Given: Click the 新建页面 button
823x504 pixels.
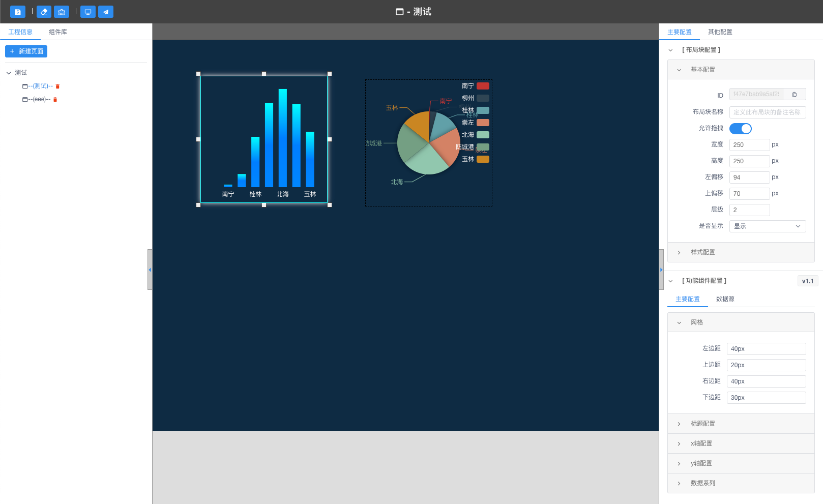Looking at the screenshot, I should click(26, 51).
